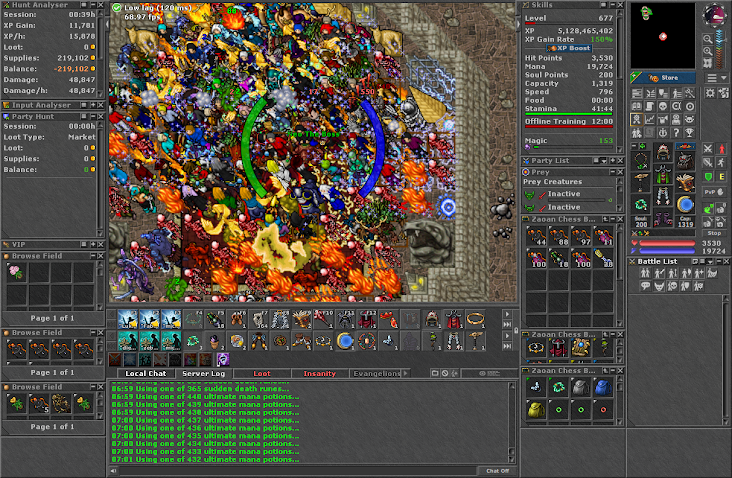Zoom in the minimap
The width and height of the screenshot is (732, 478).
tap(708, 51)
